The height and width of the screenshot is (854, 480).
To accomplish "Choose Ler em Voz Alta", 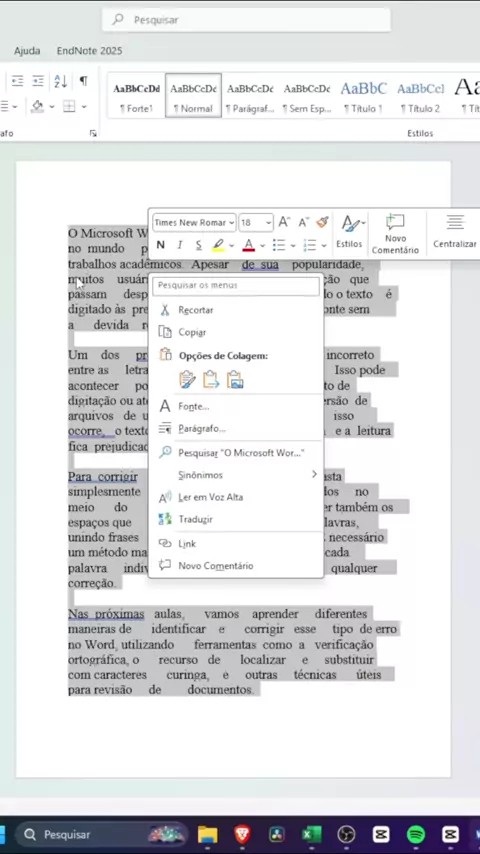I will click(236, 497).
